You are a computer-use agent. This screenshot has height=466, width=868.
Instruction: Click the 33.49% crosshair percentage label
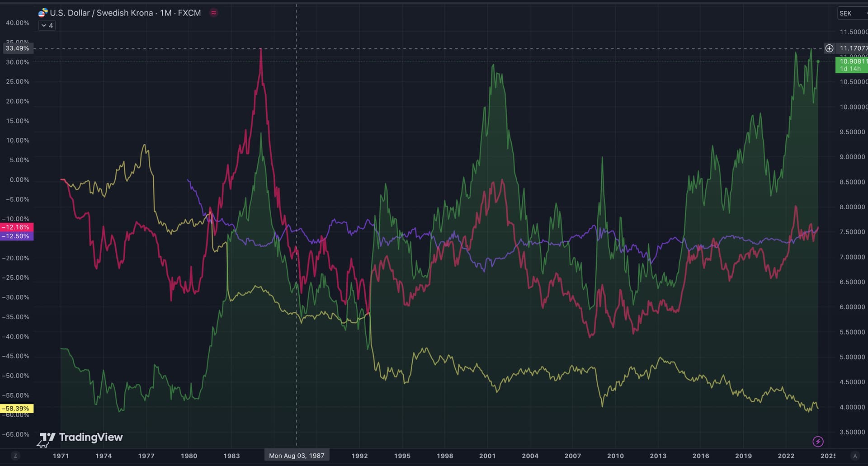[17, 48]
